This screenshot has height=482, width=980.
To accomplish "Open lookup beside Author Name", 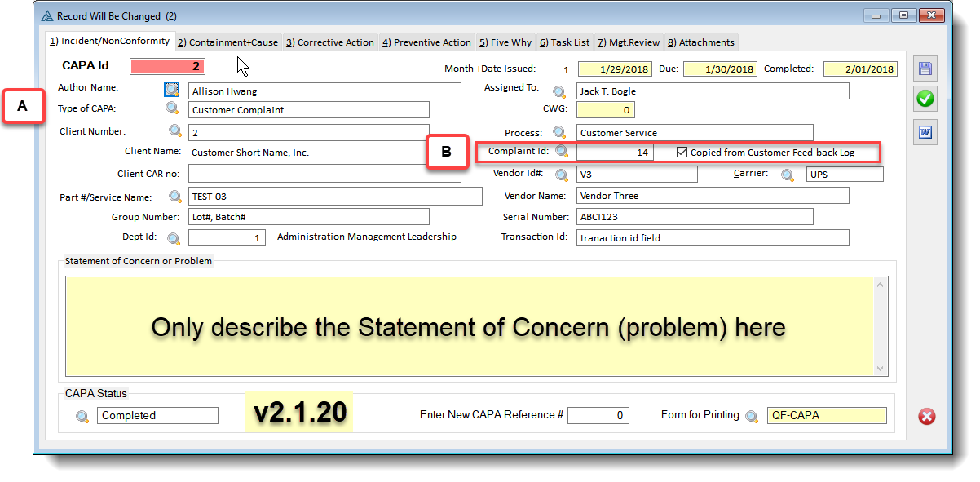I will click(x=171, y=90).
